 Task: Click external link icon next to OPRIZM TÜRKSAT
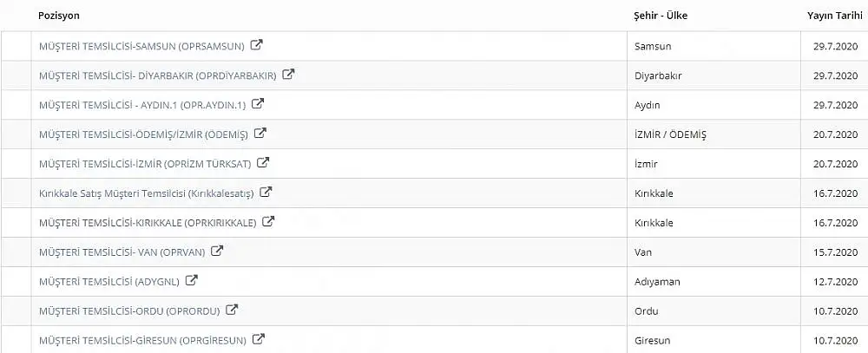point(263,163)
